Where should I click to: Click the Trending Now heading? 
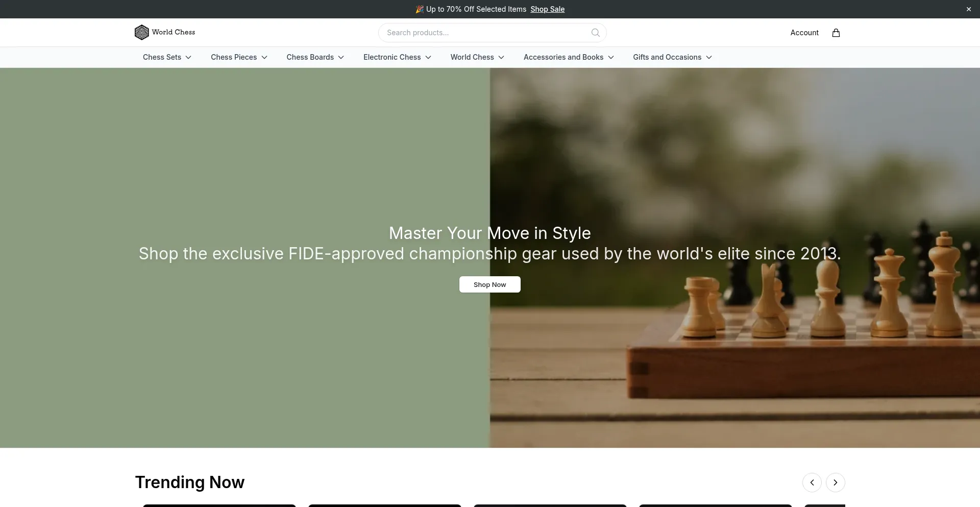click(190, 482)
